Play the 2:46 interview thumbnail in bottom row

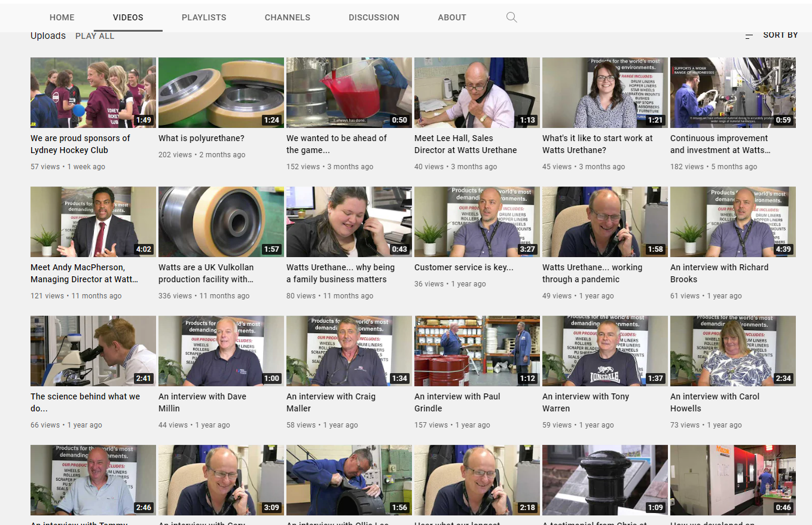[93, 480]
